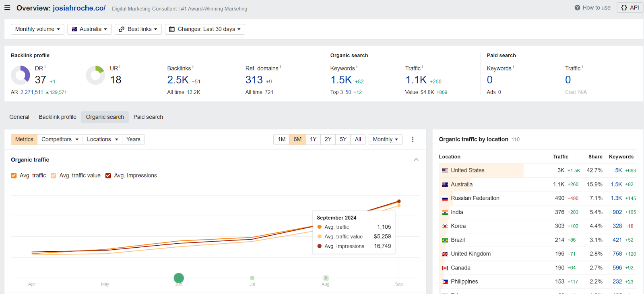This screenshot has height=294, width=644.
Task: Open the chart options three-dot menu
Action: coord(413,139)
